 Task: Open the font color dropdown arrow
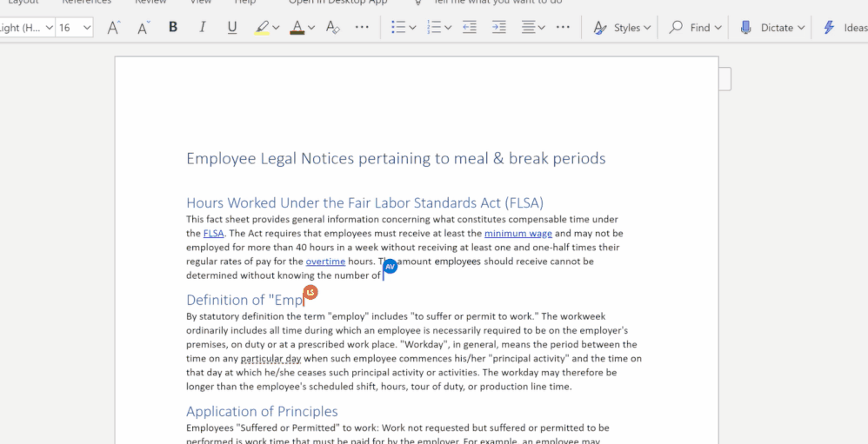click(x=311, y=28)
